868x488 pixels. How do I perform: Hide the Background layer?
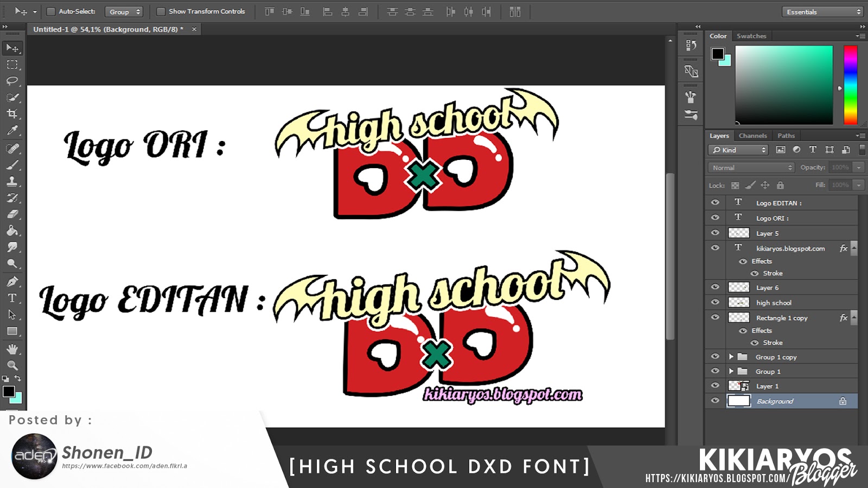pos(715,401)
